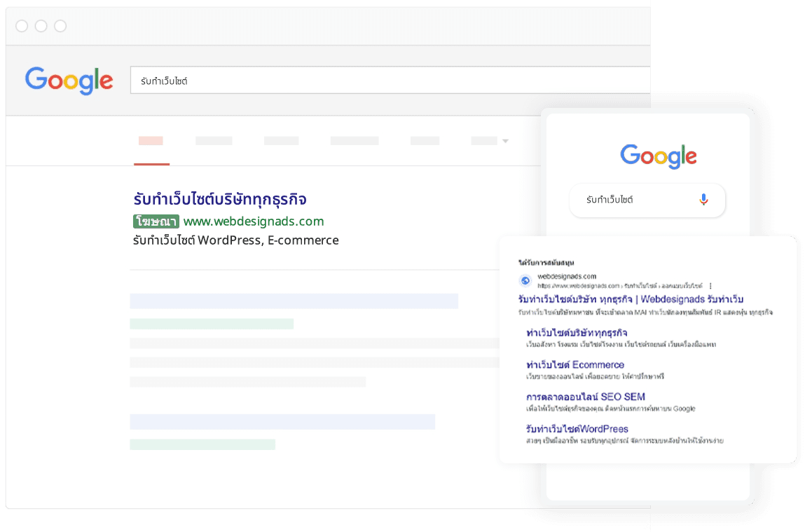Open the รับทำเว็บไซต์WordPrees sitelink
This screenshot has width=812, height=532.
click(x=577, y=429)
